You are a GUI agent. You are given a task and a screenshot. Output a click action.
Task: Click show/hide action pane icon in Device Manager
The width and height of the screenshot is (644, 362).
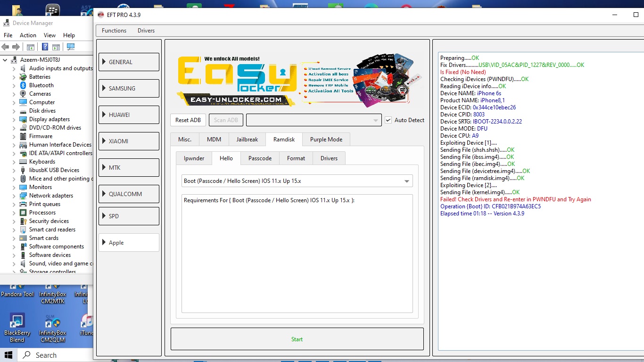tap(56, 47)
